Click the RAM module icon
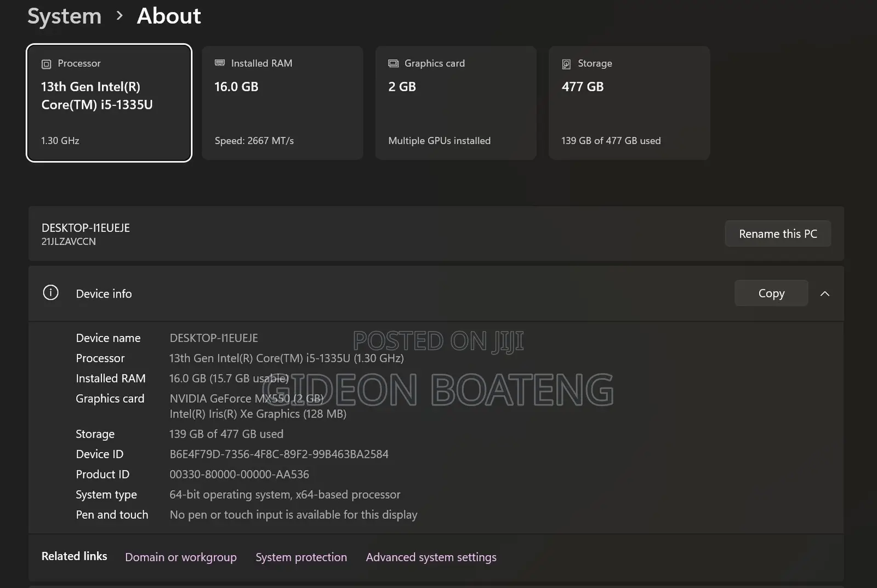 [x=220, y=63]
